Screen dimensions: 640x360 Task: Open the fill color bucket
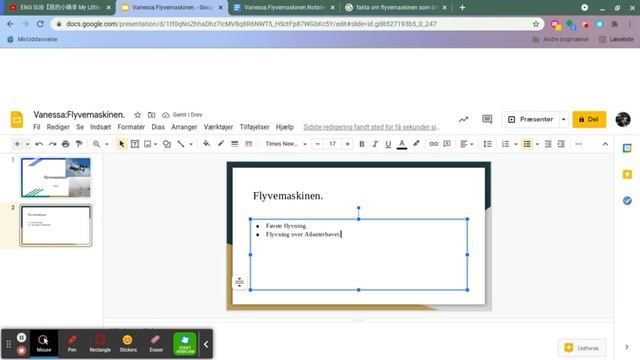coord(207,143)
